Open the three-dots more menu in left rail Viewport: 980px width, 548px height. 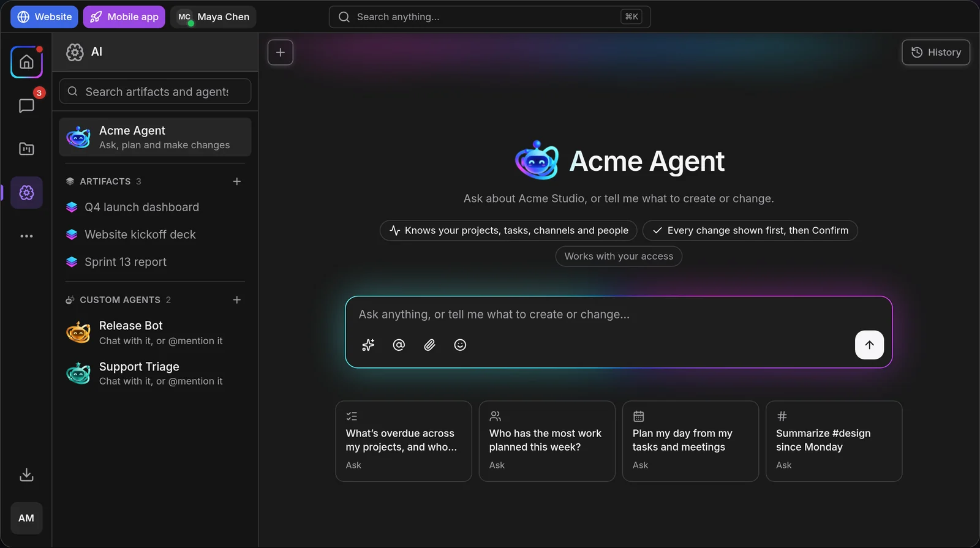pyautogui.click(x=26, y=236)
